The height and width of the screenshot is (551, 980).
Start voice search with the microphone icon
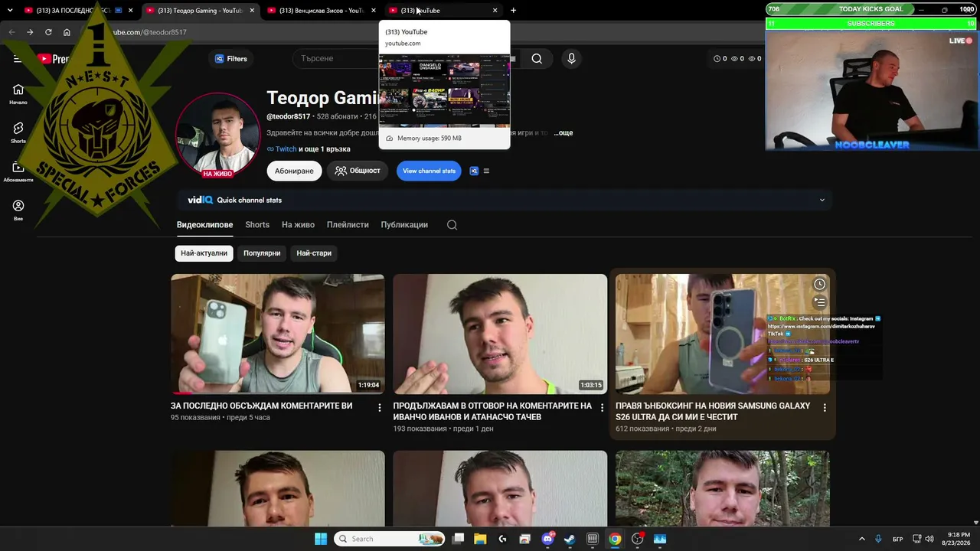pyautogui.click(x=571, y=59)
